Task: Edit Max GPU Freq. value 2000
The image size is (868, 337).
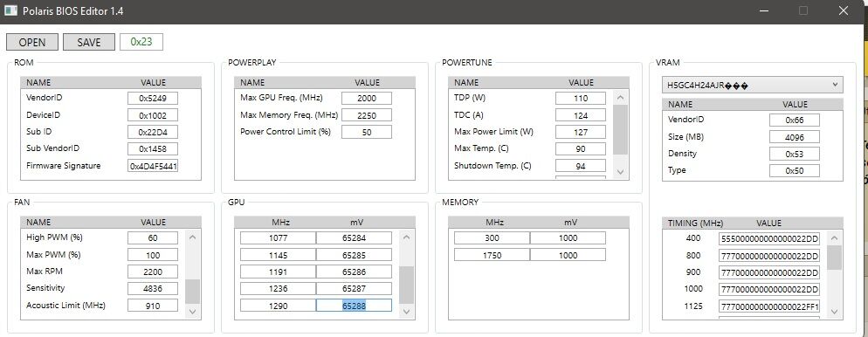Action: pyautogui.click(x=367, y=98)
